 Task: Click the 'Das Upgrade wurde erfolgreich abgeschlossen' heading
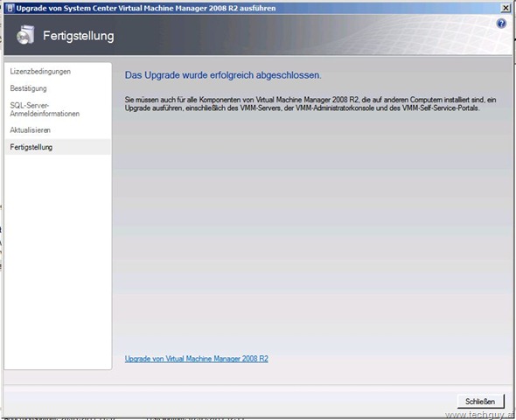coord(223,75)
